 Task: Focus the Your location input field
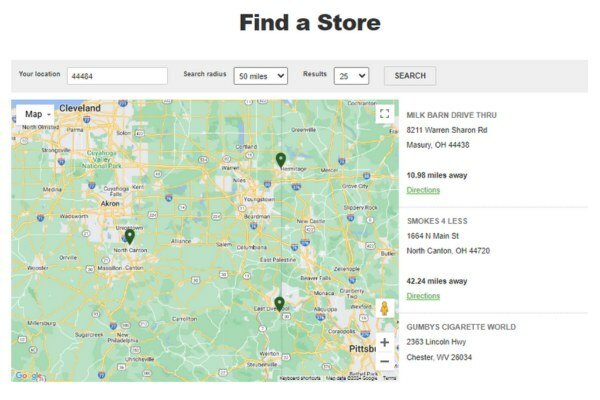pyautogui.click(x=117, y=76)
